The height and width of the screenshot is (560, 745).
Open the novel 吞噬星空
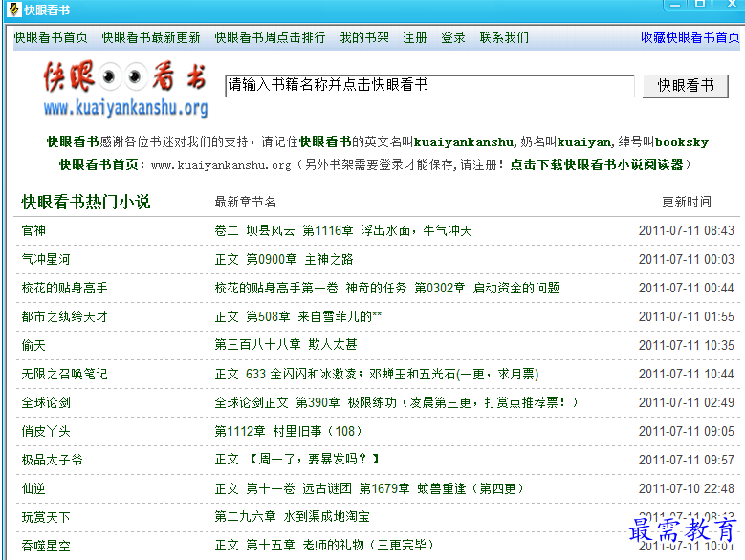coord(46,546)
